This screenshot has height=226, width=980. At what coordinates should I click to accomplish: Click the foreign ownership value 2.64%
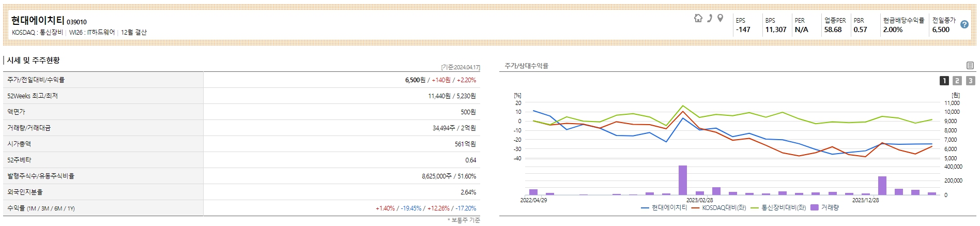coord(468,192)
